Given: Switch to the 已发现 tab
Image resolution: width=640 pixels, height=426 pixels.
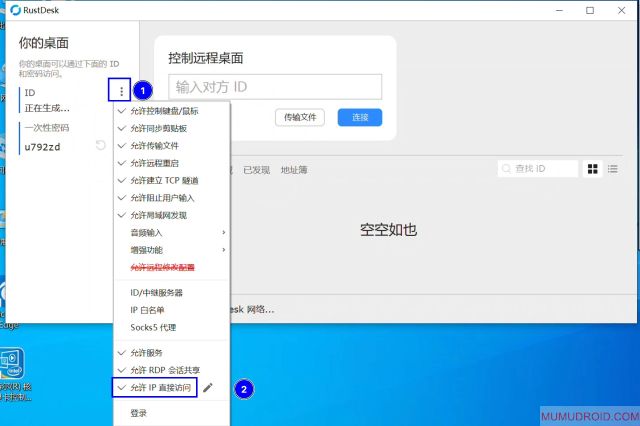Looking at the screenshot, I should point(256,170).
